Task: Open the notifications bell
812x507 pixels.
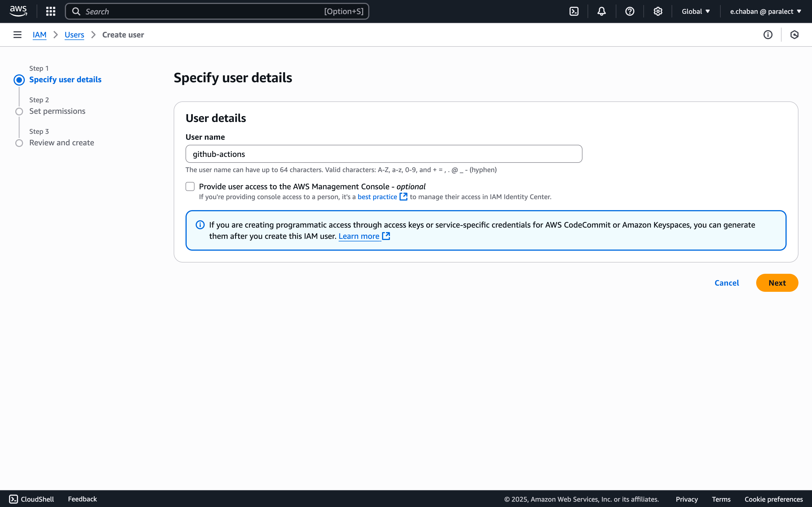Action: coord(601,11)
